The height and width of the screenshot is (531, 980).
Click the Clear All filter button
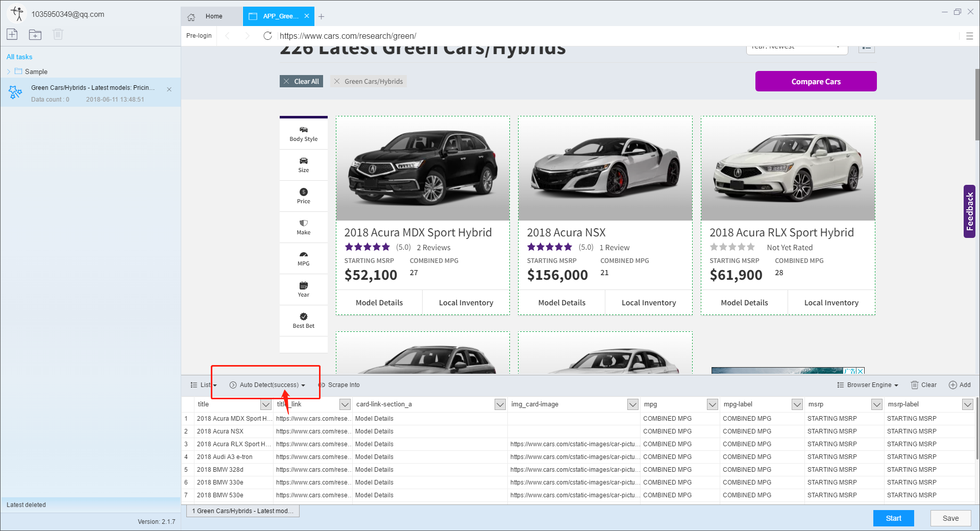301,81
